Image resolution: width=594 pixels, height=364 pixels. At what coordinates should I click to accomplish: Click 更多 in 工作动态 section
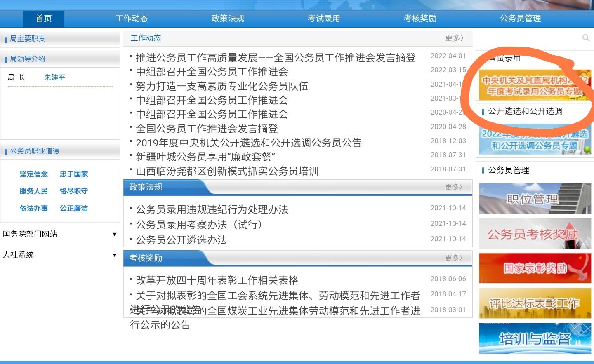[454, 38]
